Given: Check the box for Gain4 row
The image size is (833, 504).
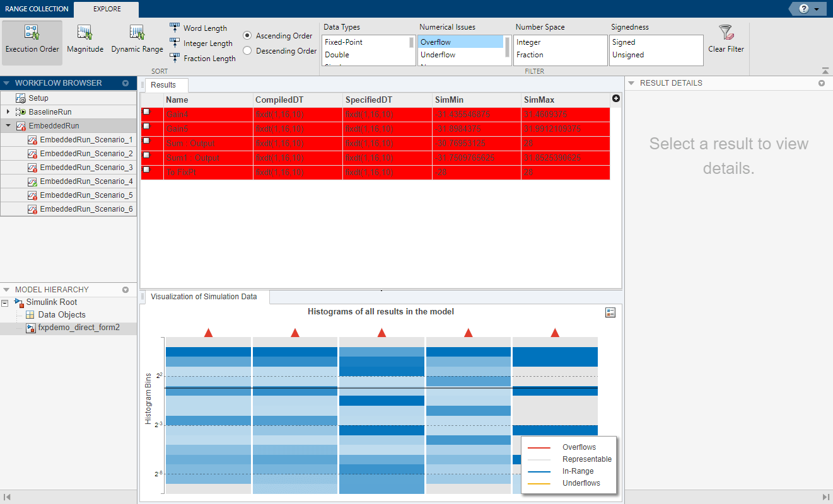Looking at the screenshot, I should tap(146, 112).
